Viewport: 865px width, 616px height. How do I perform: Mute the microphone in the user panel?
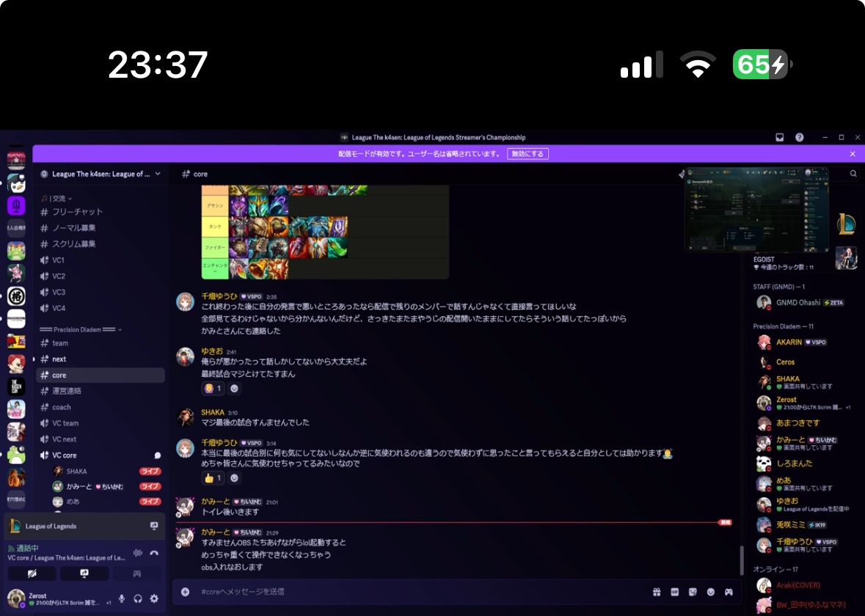tap(121, 599)
